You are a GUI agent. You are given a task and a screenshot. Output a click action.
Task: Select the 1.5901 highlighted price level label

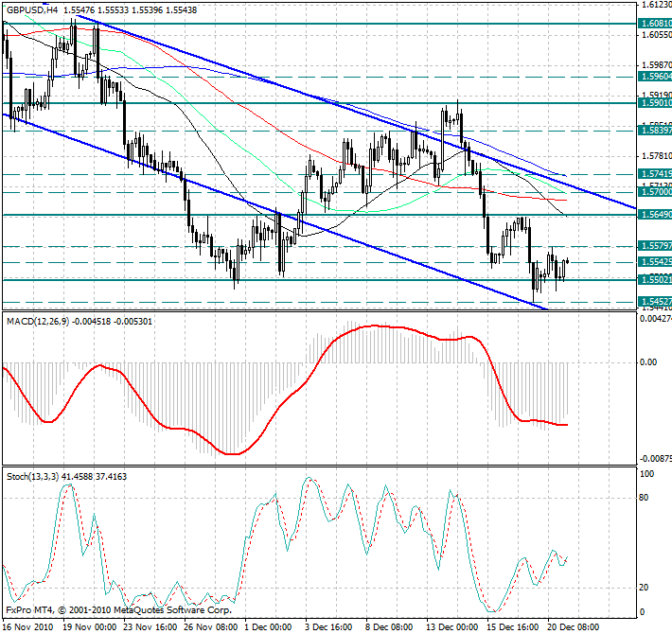(x=655, y=103)
